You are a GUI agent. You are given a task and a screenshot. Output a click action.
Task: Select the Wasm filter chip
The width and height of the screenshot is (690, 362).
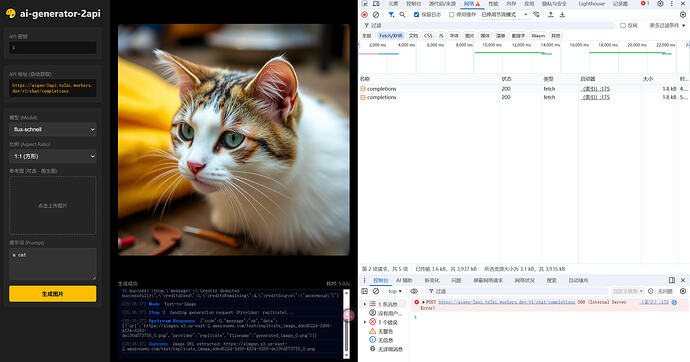(x=538, y=36)
